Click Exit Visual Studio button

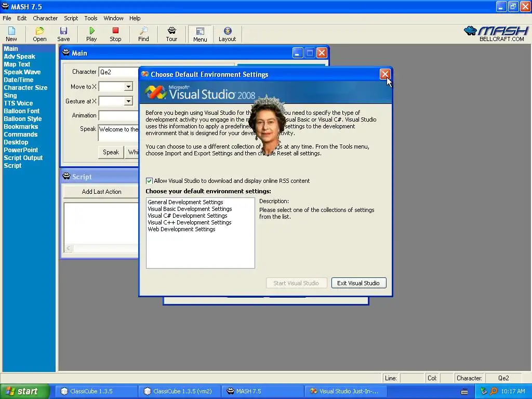click(358, 283)
